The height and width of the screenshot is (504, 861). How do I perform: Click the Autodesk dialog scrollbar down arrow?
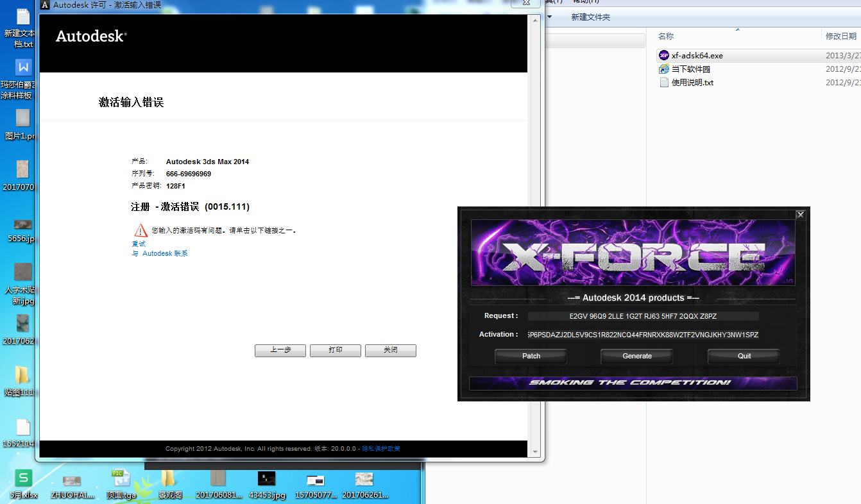[x=534, y=452]
